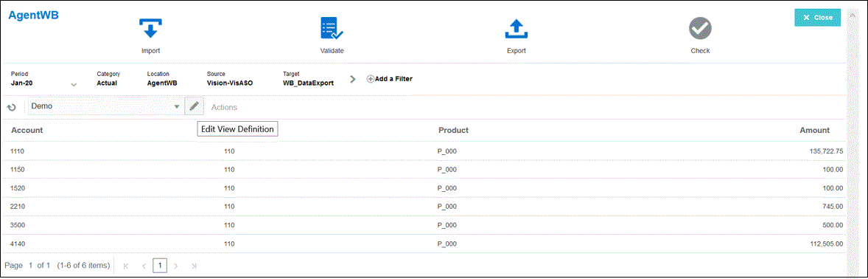Viewport: 868px width, 279px height.
Task: Click the Period value Jan-20
Action: (21, 83)
